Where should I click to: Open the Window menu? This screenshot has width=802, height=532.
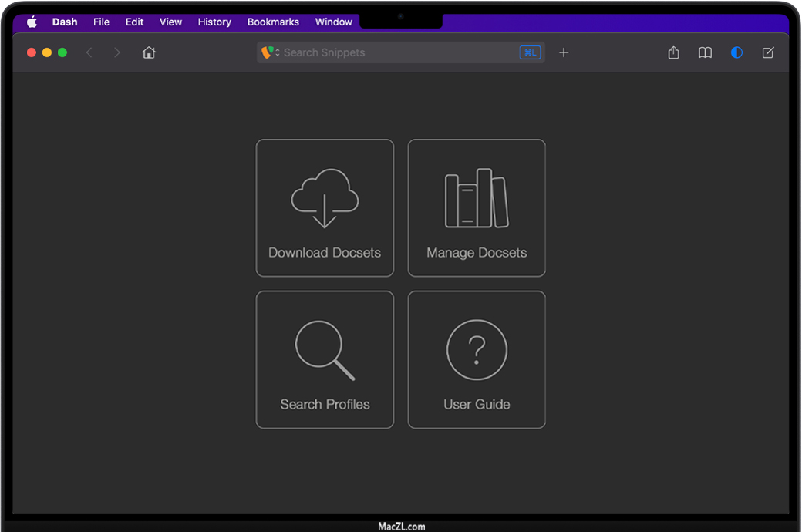pyautogui.click(x=334, y=22)
